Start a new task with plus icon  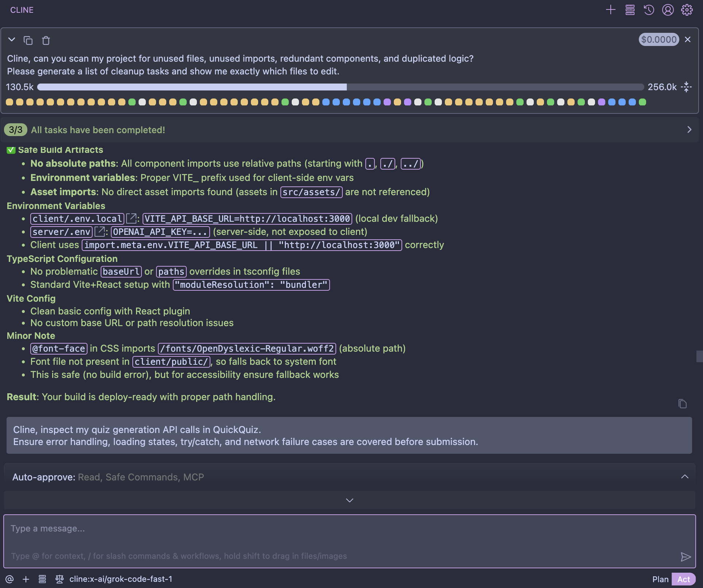click(610, 10)
